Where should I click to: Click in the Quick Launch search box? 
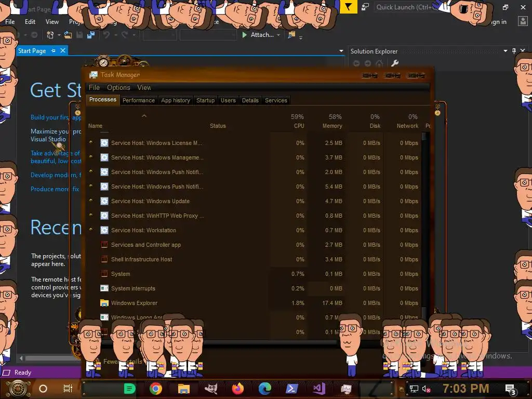(x=406, y=7)
